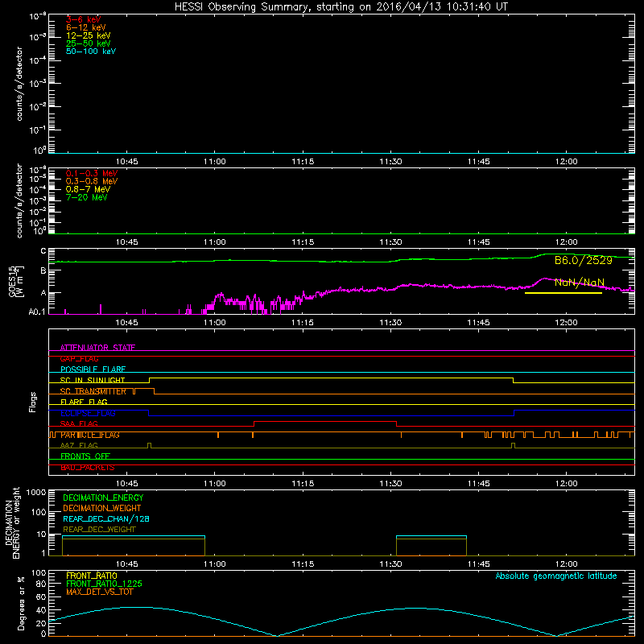Select the 6-12 keV legend label
Screen dimensions: 644x644
pyautogui.click(x=86, y=27)
